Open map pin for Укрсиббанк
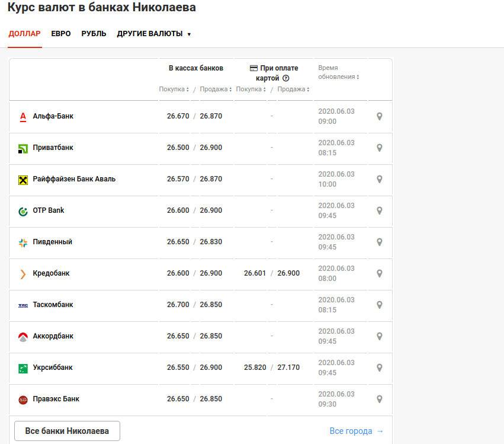504x444 pixels. pos(379,368)
